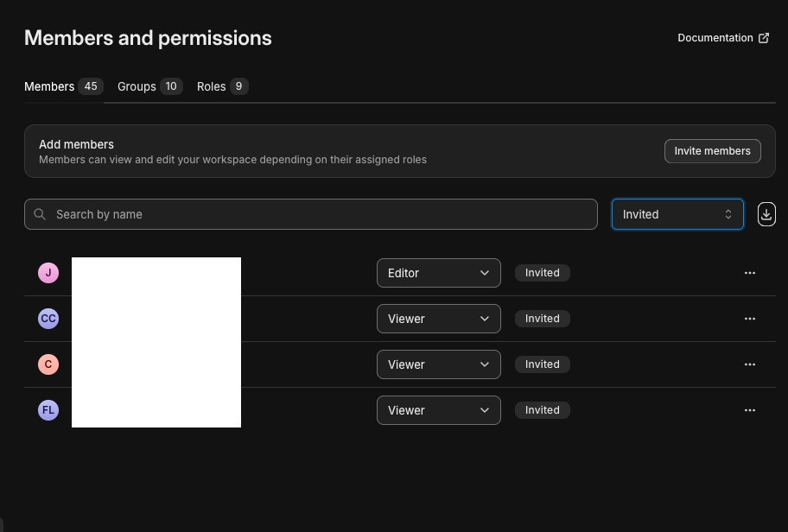This screenshot has height=532, width=788.
Task: Open more options for the CC member row
Action: click(749, 319)
